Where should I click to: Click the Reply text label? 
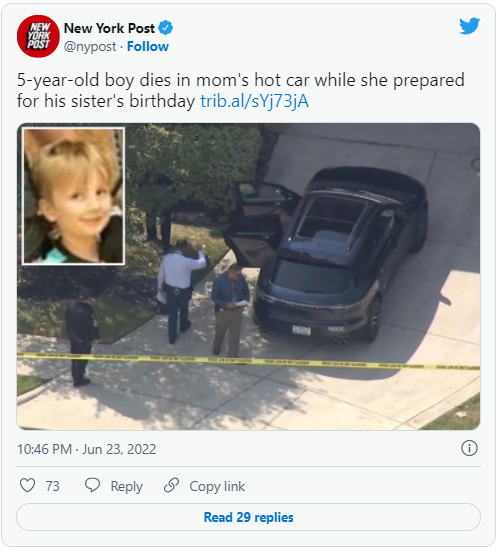pyautogui.click(x=126, y=486)
